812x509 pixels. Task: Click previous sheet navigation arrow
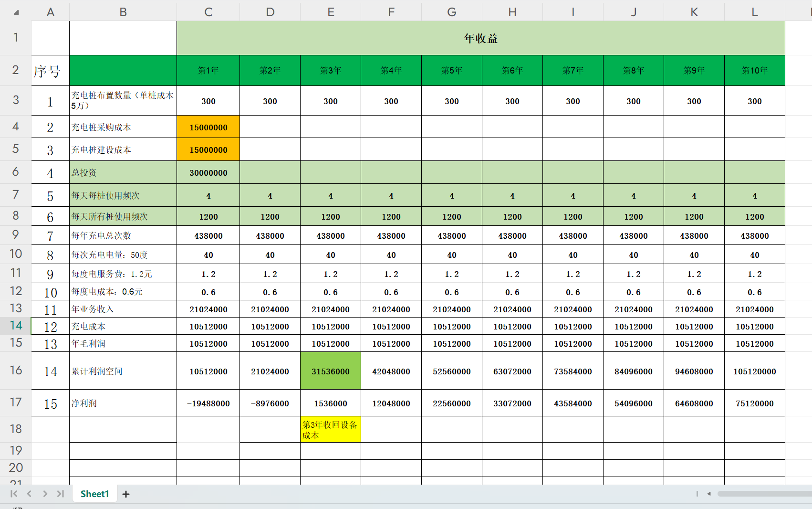pyautogui.click(x=30, y=494)
